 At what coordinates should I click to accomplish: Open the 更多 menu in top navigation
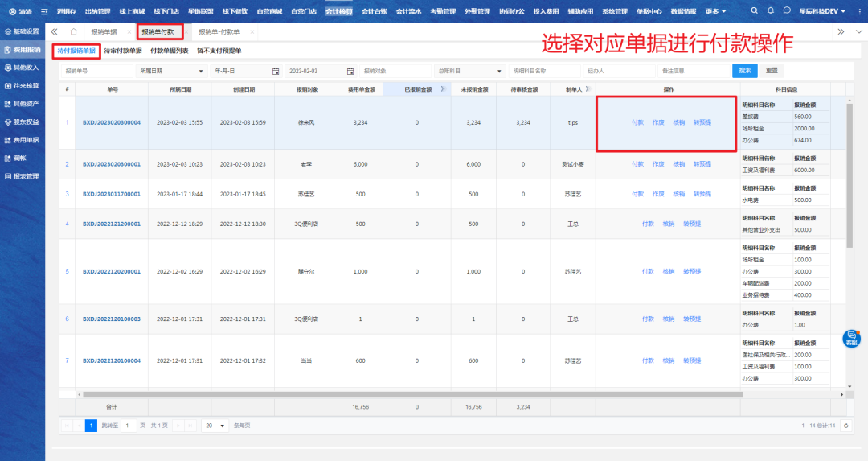715,11
